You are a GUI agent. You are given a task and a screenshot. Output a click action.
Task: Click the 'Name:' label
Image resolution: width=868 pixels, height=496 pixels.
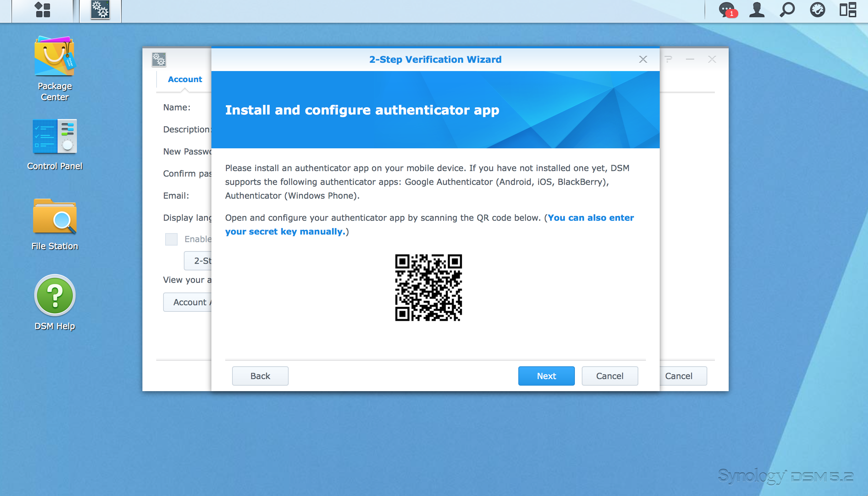[x=177, y=107]
